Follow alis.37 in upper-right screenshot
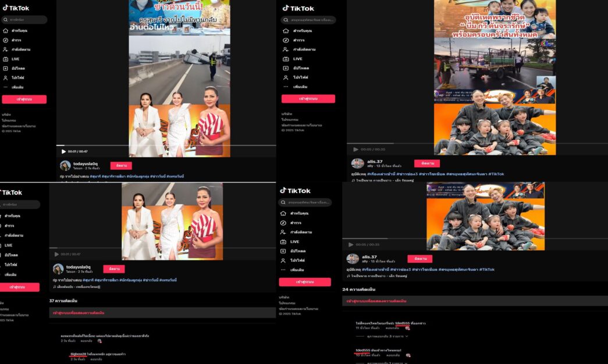Image resolution: width=608 pixels, height=364 pixels. (427, 163)
